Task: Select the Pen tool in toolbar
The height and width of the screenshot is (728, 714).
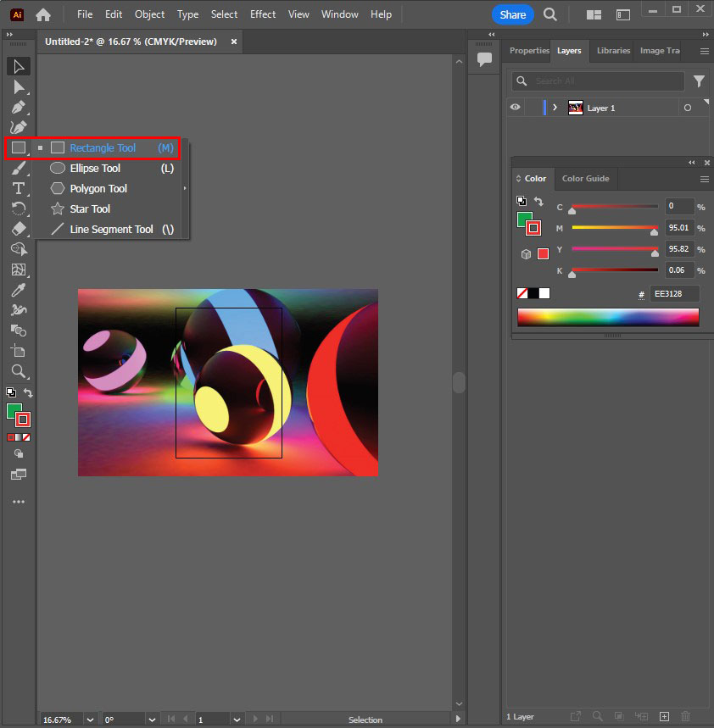Action: [x=19, y=108]
